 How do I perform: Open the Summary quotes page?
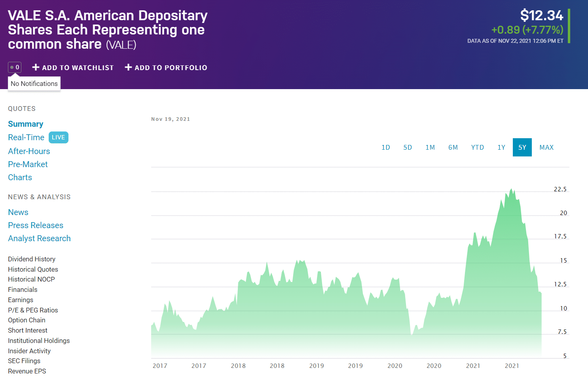(26, 124)
